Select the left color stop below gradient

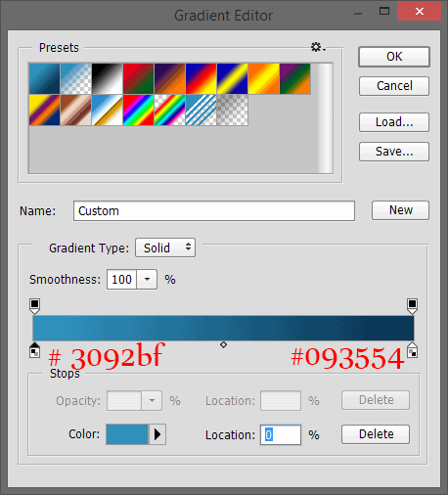click(x=34, y=350)
